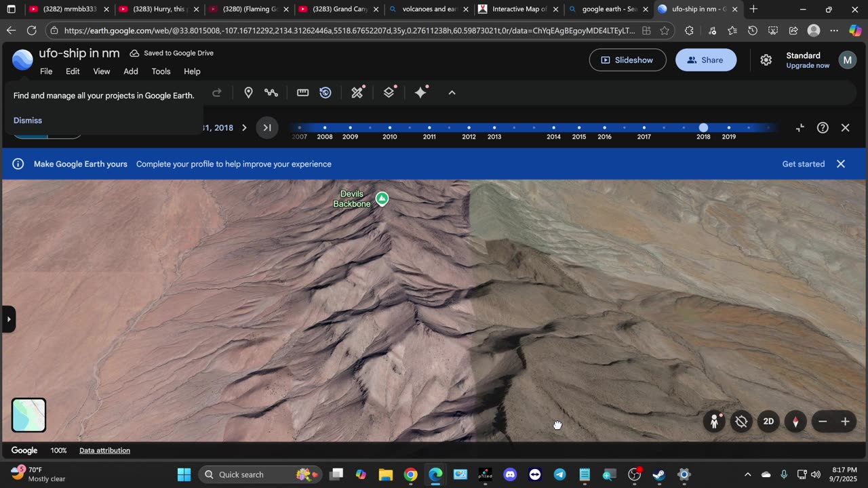Select the 2012 imagery on the timeline
The height and width of the screenshot is (488, 868).
(x=469, y=127)
